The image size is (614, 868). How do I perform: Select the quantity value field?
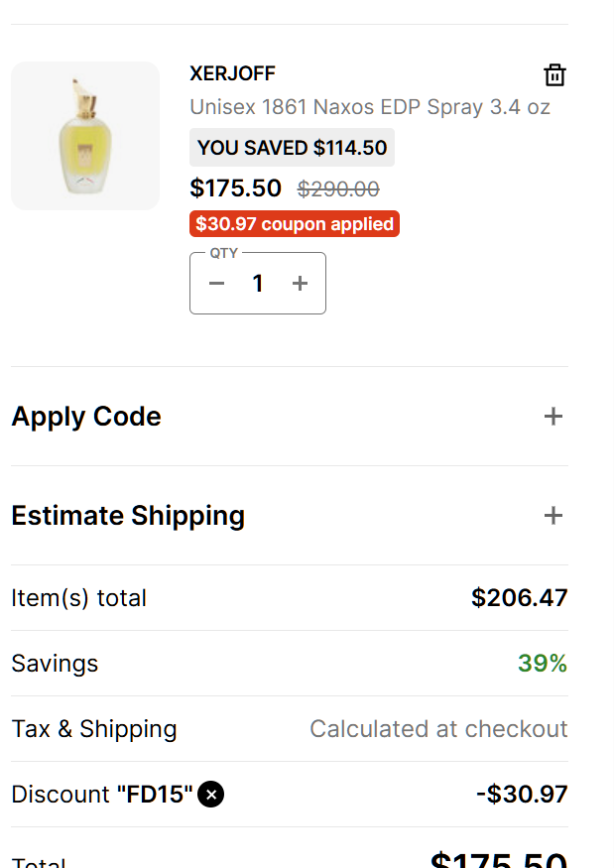coord(258,284)
